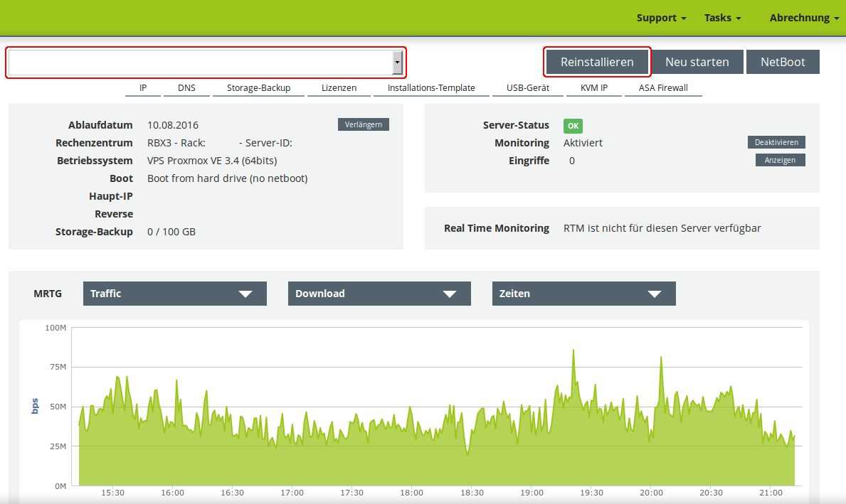Switch to the DNS tab

[x=186, y=88]
